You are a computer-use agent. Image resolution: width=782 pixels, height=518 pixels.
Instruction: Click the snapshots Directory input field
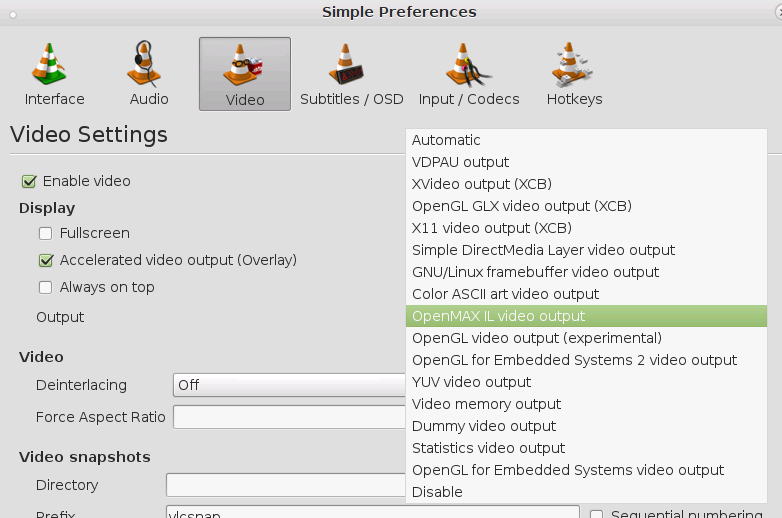click(x=286, y=486)
